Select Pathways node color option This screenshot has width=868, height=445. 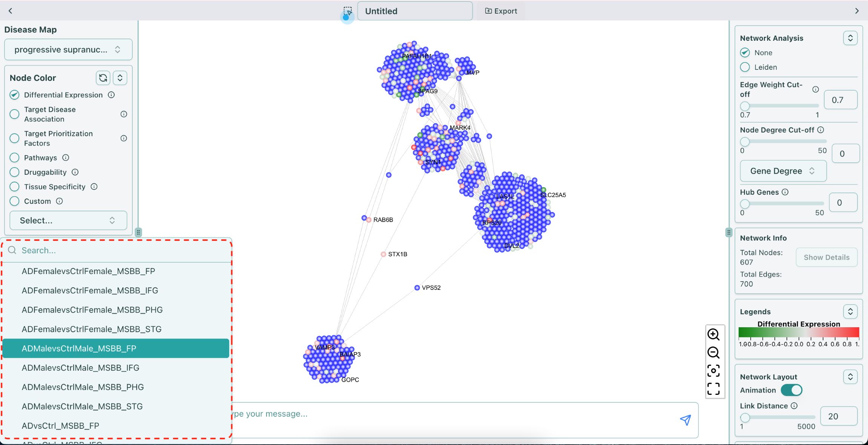14,158
